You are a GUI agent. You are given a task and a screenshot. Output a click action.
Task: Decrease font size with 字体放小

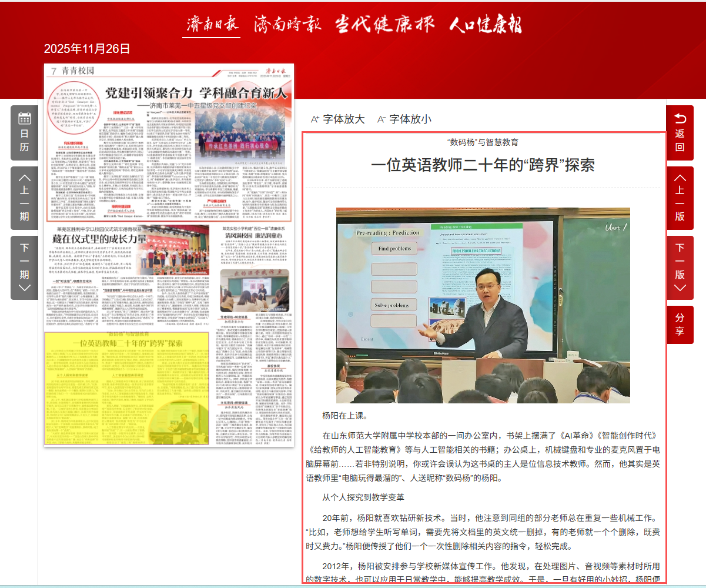pyautogui.click(x=404, y=119)
